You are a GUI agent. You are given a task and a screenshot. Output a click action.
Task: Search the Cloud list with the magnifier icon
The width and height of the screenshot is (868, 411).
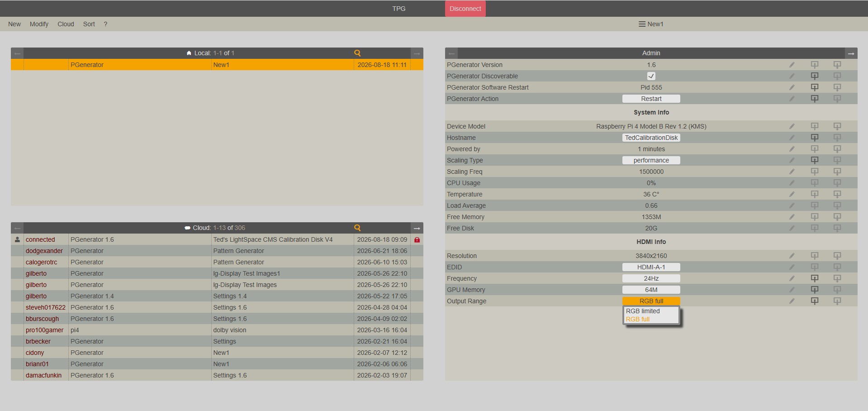pyautogui.click(x=357, y=228)
